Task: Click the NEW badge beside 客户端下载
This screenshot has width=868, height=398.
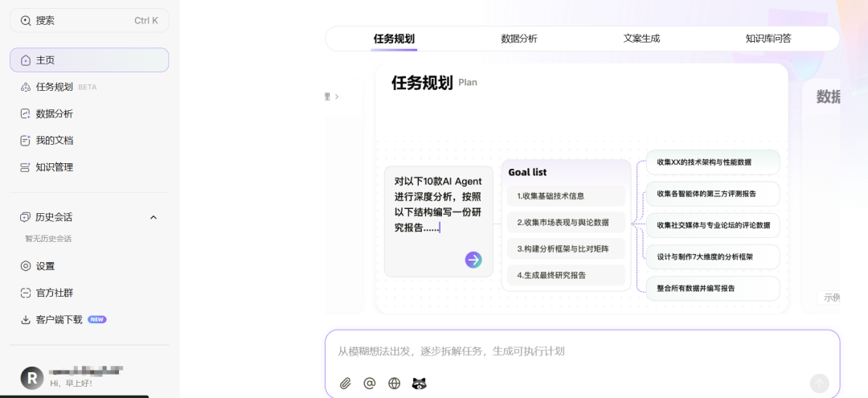Action: [x=97, y=319]
